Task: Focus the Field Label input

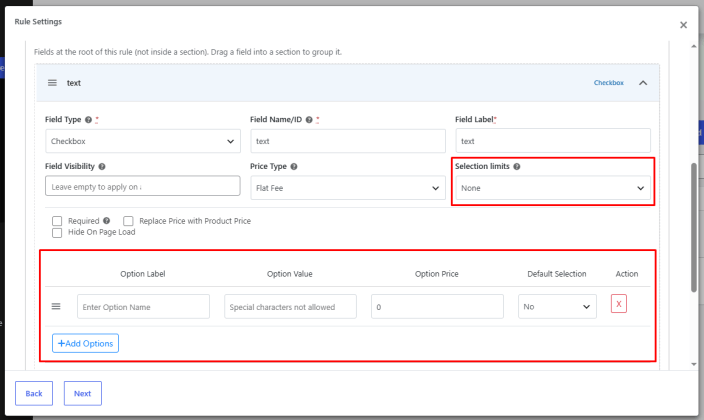Action: tap(553, 141)
